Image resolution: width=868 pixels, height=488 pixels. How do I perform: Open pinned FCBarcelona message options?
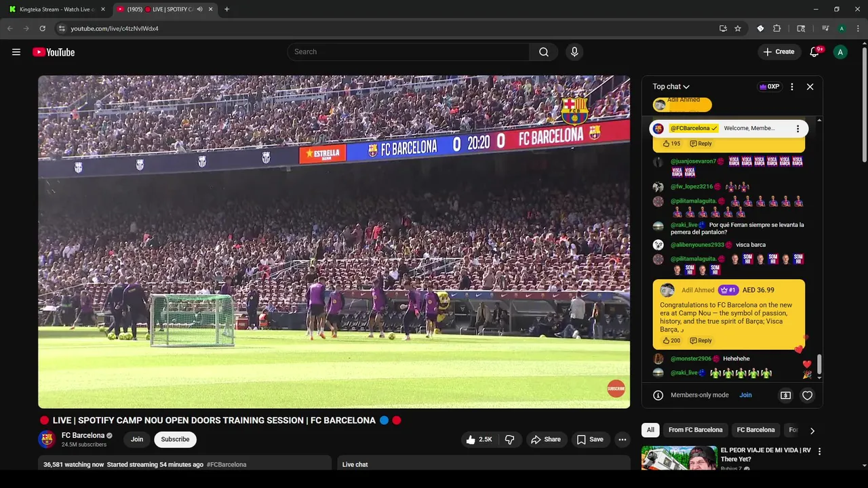[797, 129]
